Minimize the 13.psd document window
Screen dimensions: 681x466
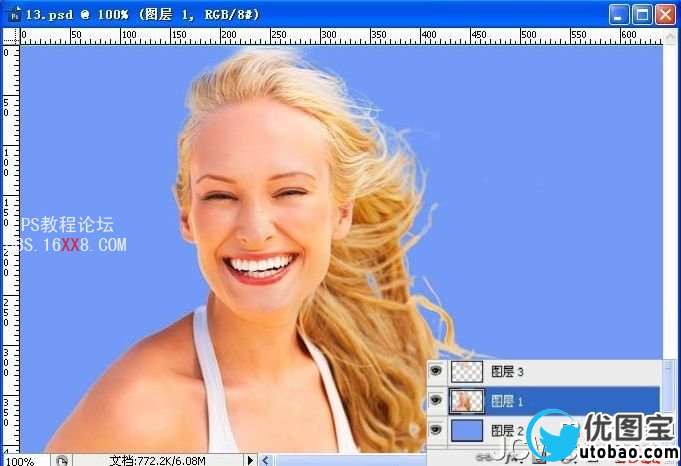tap(619, 14)
